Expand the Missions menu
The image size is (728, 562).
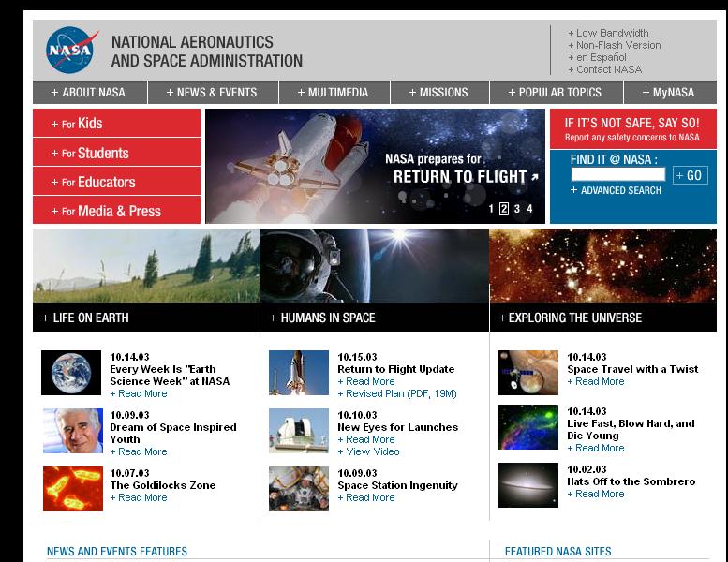click(438, 93)
